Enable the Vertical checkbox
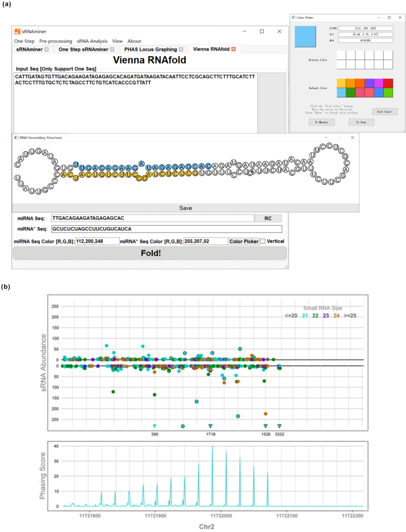The image size is (406, 532). [x=263, y=241]
